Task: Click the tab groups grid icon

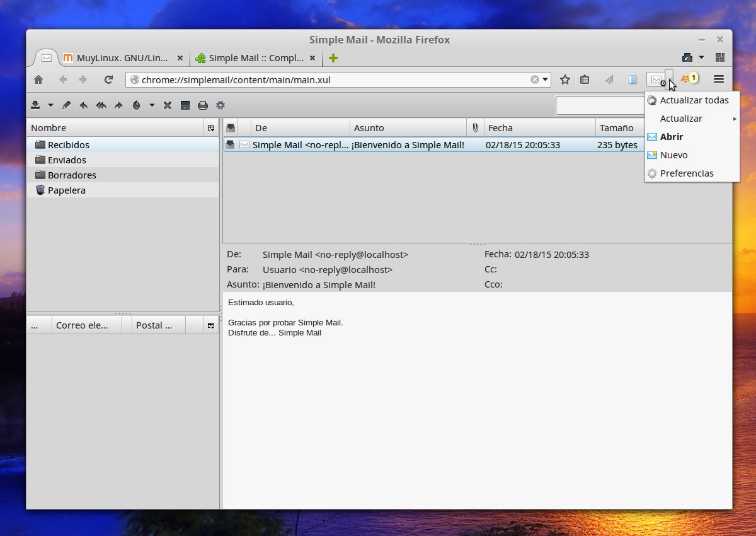Action: pyautogui.click(x=720, y=57)
